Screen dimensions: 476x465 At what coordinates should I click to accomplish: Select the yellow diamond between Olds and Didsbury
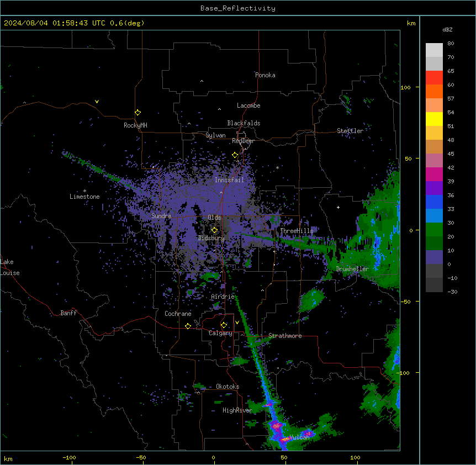[214, 230]
